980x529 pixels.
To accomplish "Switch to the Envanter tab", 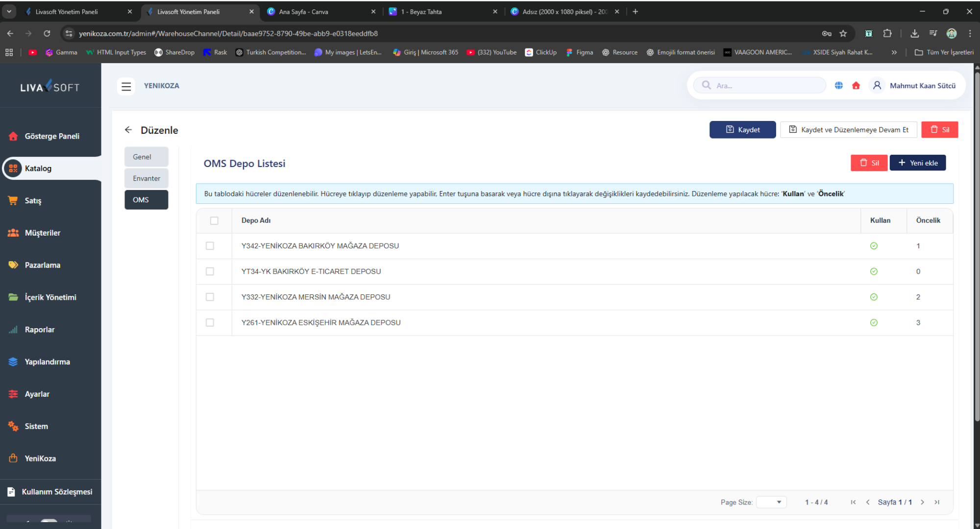I will click(x=146, y=178).
